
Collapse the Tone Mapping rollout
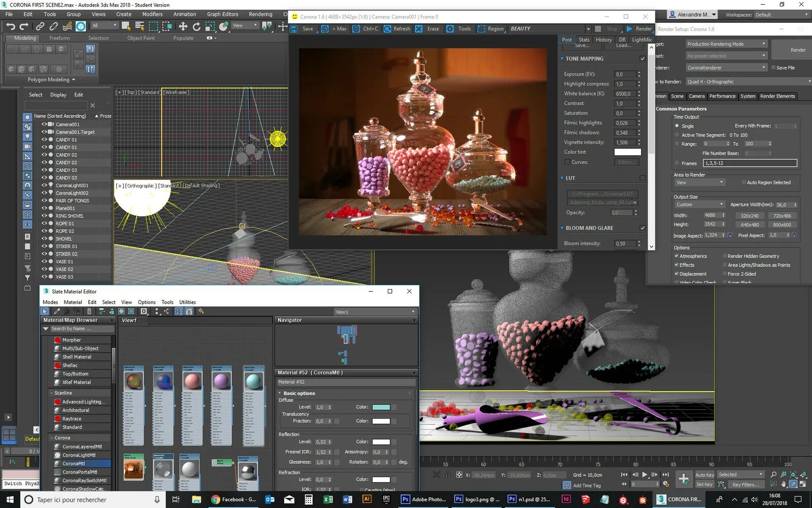[x=562, y=59]
